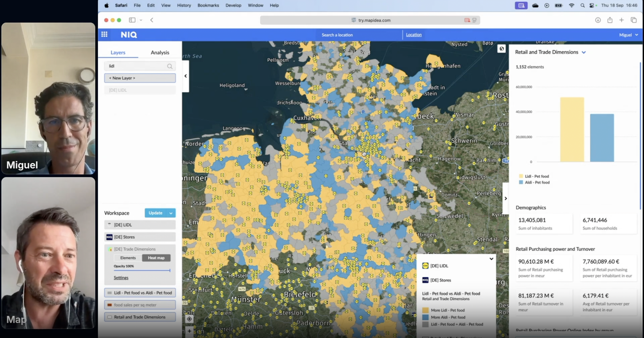Click the map zoom-in plus button

(189, 331)
